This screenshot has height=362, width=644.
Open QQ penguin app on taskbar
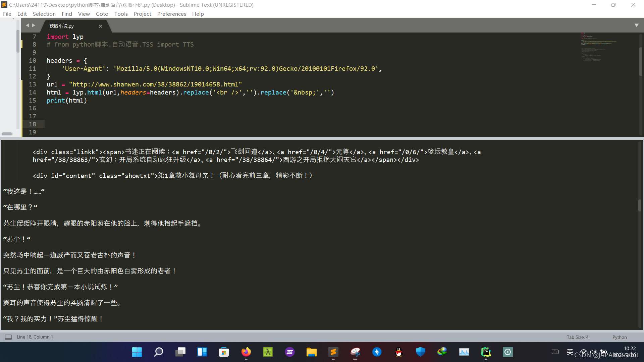pos(399,352)
